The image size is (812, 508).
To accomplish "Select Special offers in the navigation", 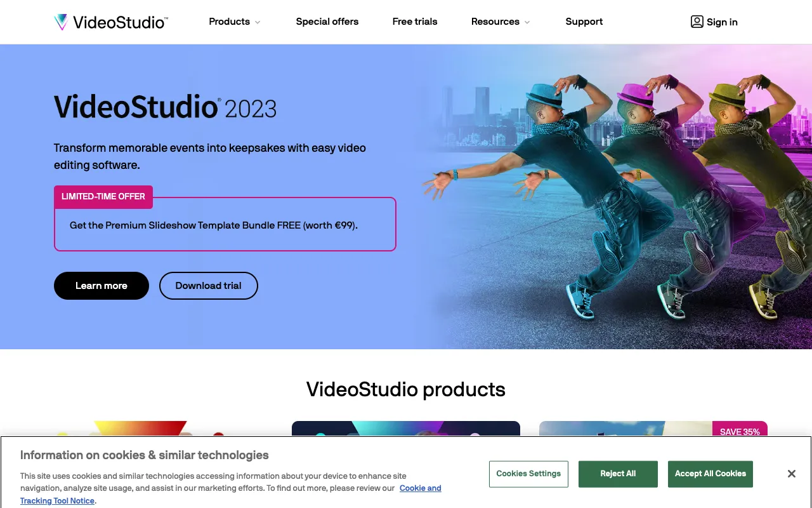I will [327, 22].
